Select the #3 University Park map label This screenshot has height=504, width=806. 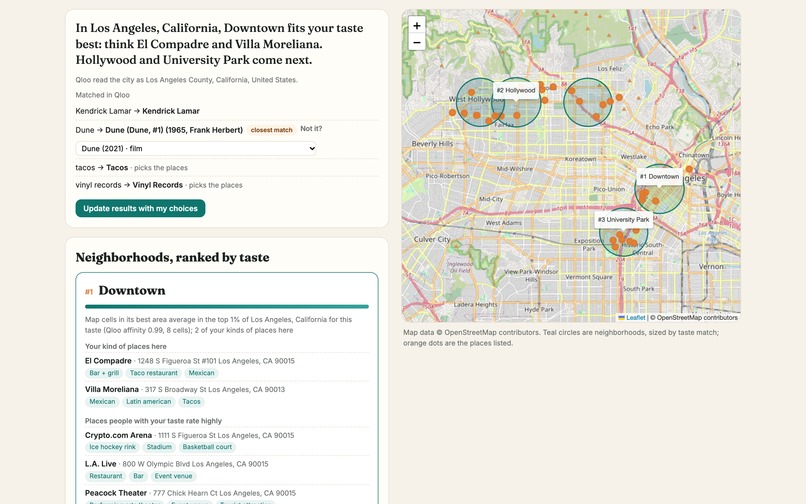point(624,220)
